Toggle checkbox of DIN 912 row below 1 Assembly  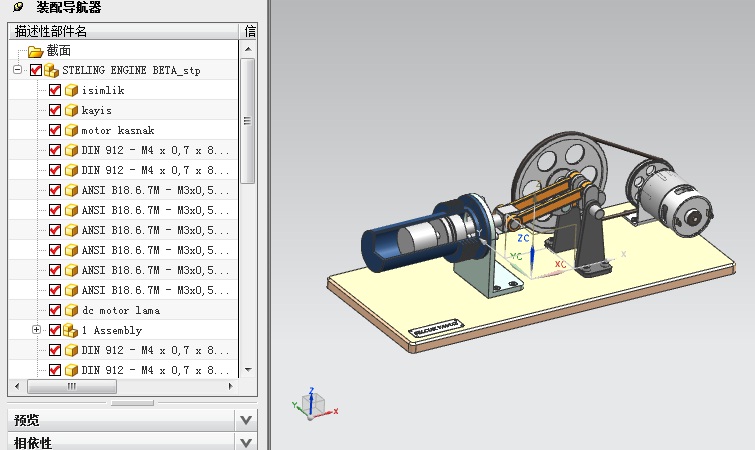click(x=55, y=350)
